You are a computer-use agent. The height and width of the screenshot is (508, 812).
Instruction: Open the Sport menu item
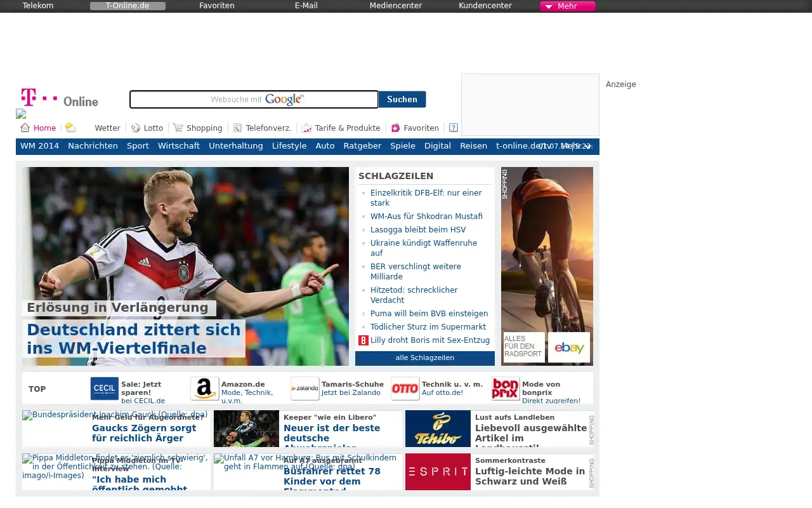click(138, 146)
